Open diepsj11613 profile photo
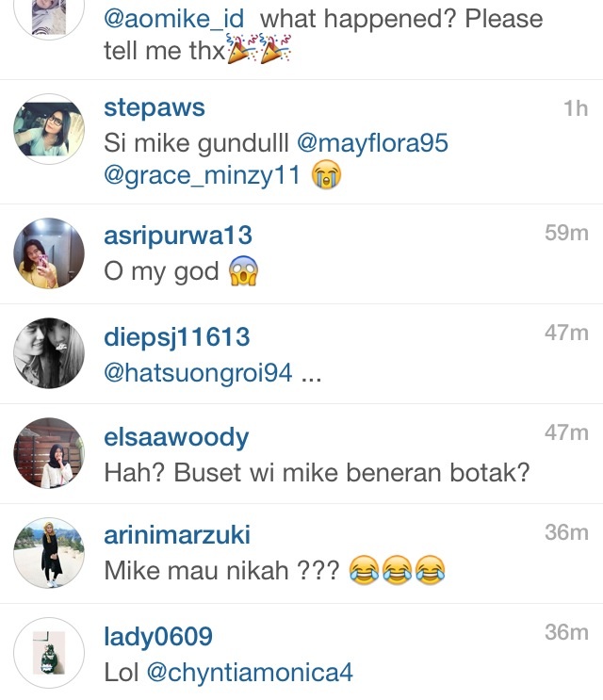 (49, 353)
